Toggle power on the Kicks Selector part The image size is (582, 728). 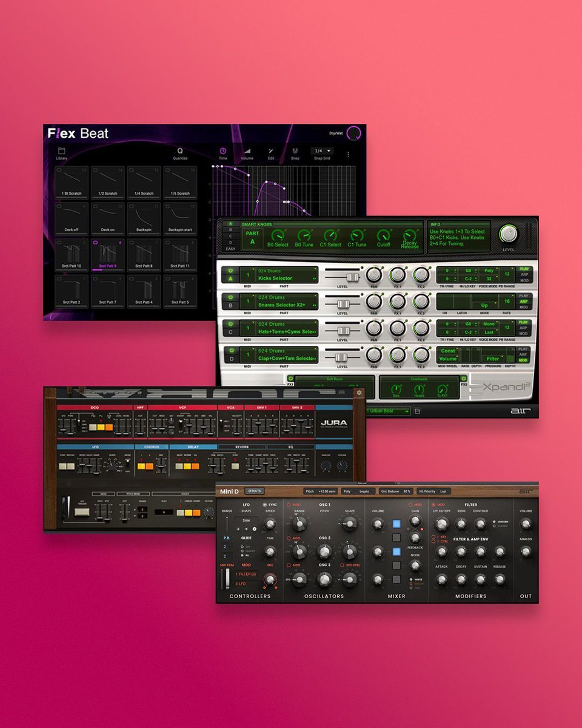229,271
